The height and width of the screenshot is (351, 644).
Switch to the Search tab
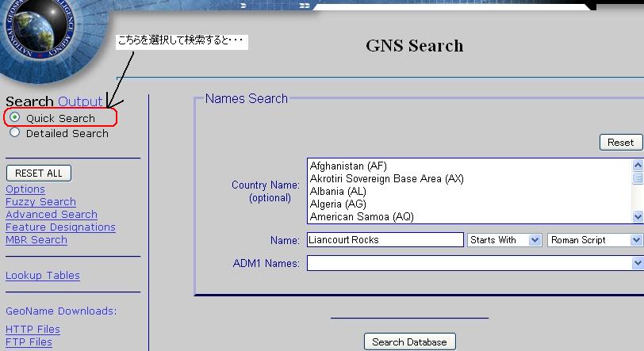[x=29, y=101]
